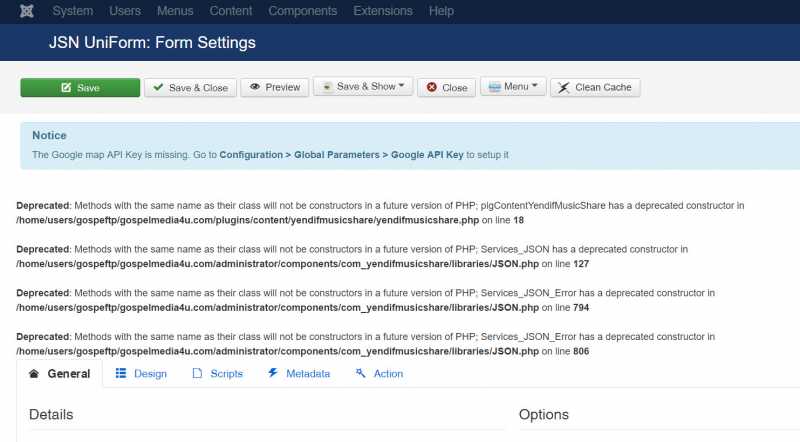The image size is (800, 442).
Task: Open the Users menu
Action: (125, 11)
